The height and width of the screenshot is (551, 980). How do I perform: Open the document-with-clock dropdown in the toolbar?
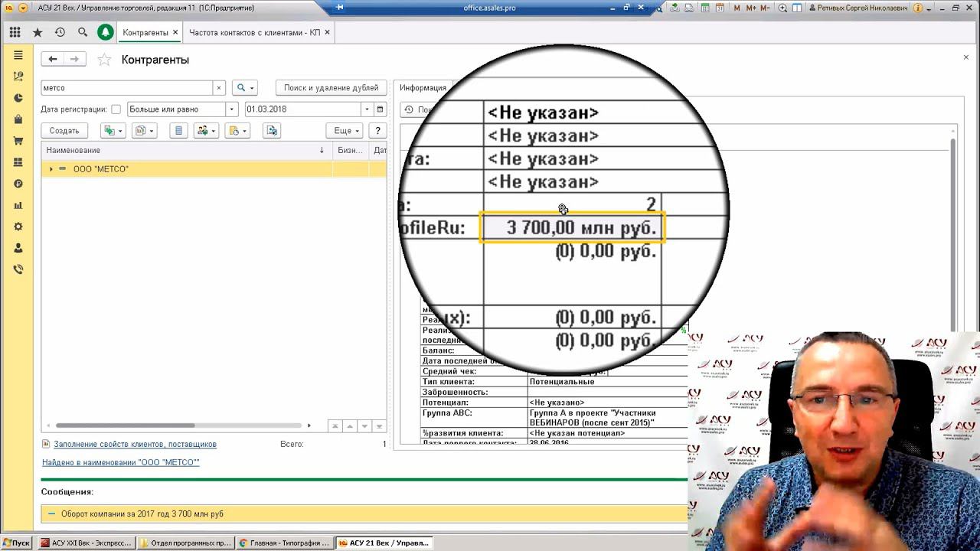pyautogui.click(x=237, y=131)
